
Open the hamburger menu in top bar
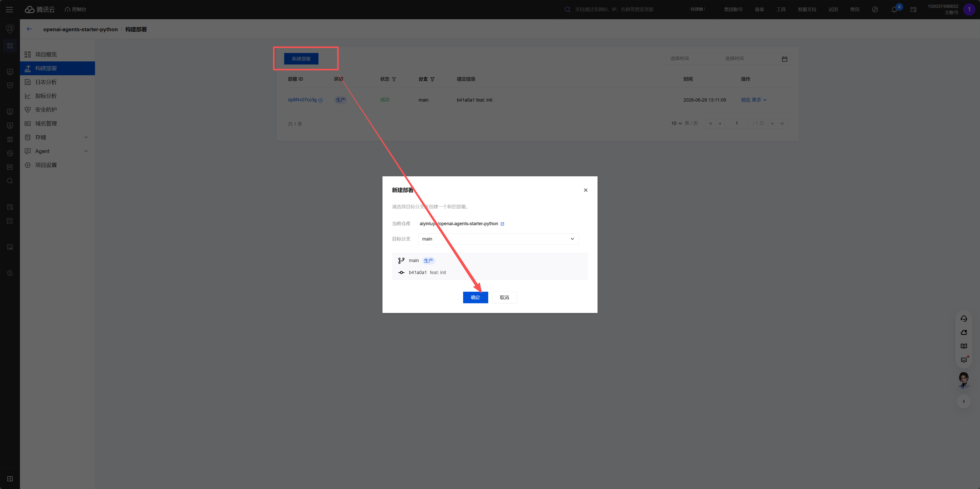coord(9,9)
